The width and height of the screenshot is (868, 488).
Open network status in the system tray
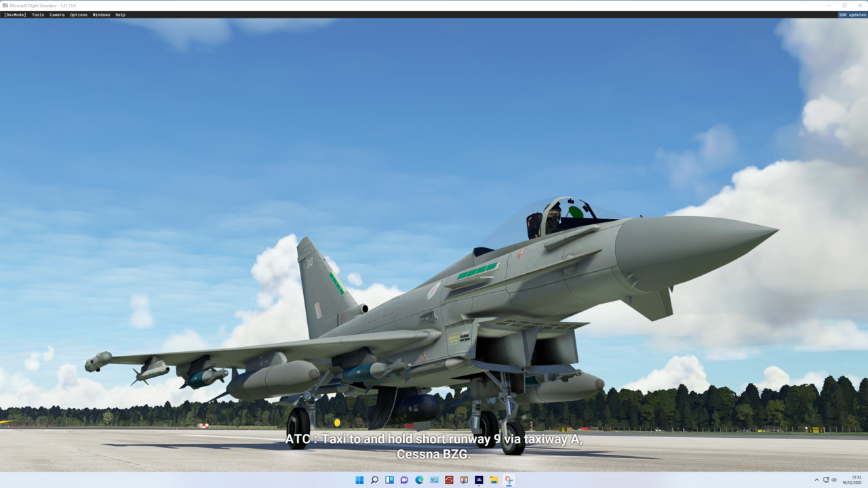826,480
